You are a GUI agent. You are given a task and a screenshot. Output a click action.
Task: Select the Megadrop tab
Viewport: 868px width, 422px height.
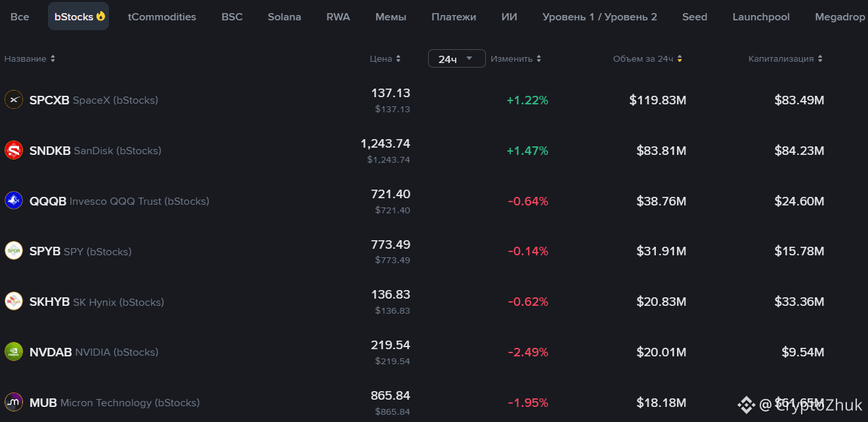tap(840, 16)
